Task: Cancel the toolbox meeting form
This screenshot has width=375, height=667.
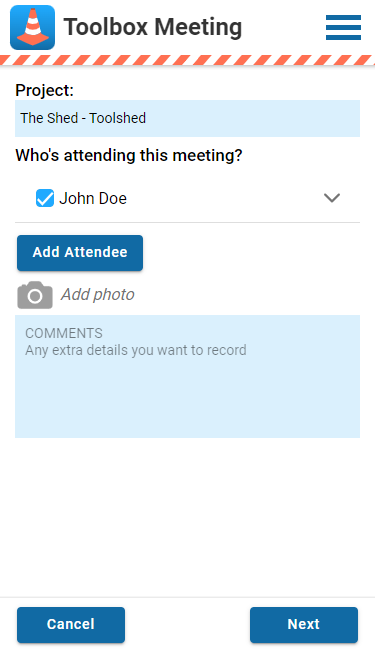Action: (71, 624)
